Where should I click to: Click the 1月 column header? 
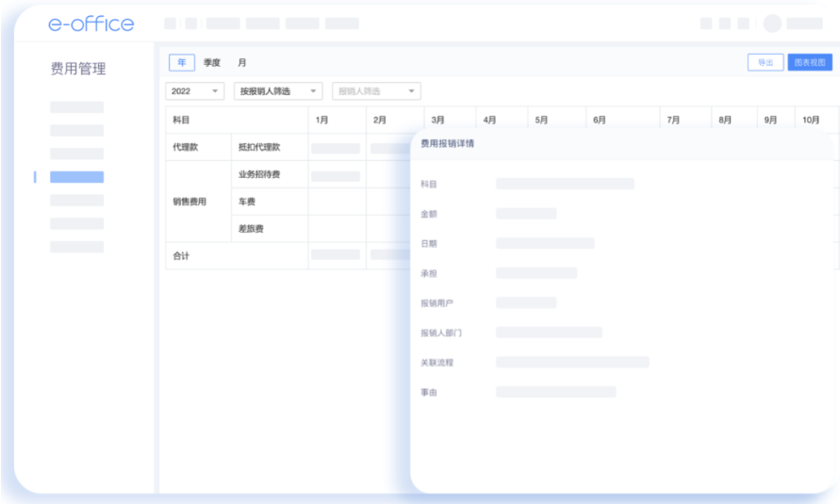pos(322,120)
